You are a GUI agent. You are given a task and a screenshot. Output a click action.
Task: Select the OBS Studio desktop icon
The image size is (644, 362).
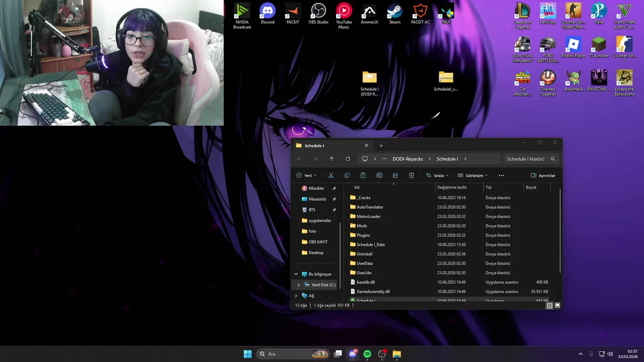coord(318,14)
